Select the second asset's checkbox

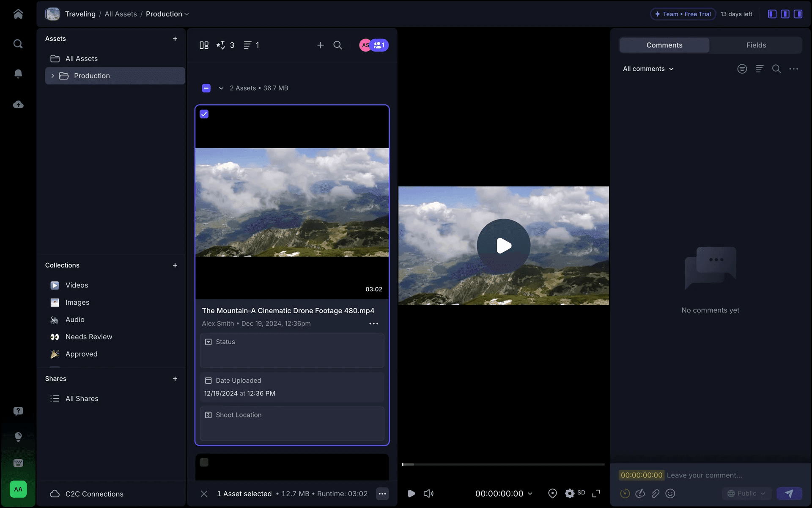[x=204, y=462]
